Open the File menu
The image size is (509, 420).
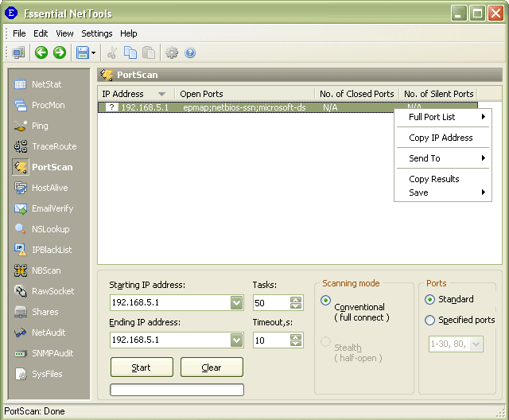[x=19, y=33]
